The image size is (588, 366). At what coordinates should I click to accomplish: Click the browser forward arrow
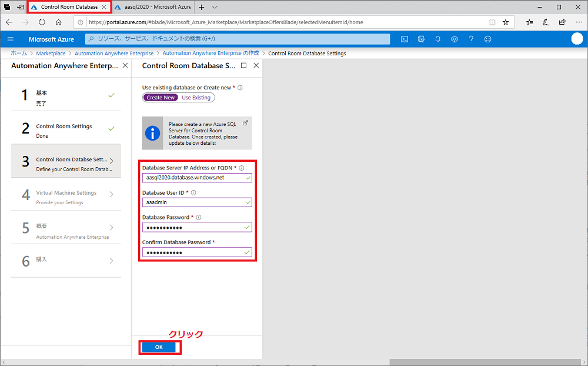(x=25, y=22)
